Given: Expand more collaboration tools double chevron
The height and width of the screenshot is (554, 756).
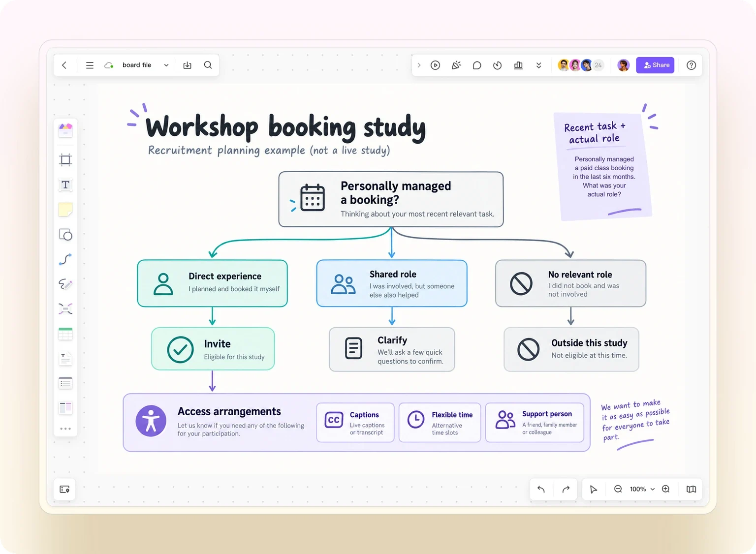Looking at the screenshot, I should (x=539, y=65).
